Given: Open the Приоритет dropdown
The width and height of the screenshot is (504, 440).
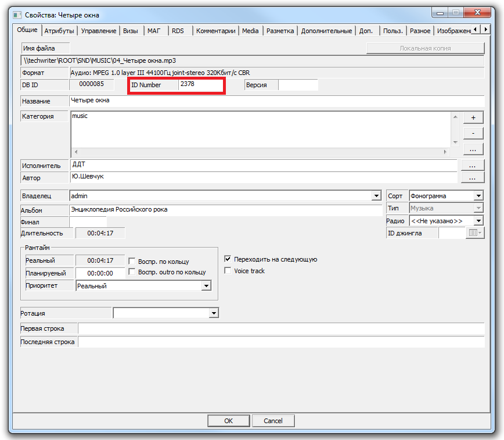Looking at the screenshot, I should coord(206,286).
